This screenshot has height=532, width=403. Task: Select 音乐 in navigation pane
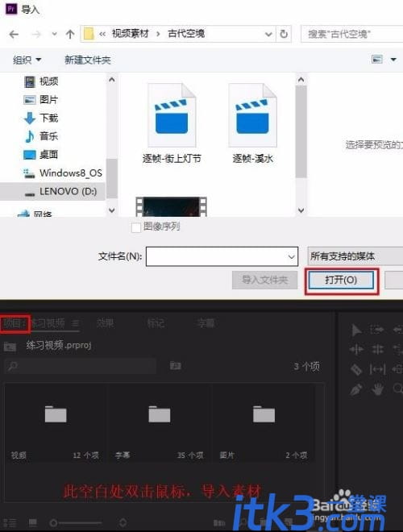coord(41,136)
